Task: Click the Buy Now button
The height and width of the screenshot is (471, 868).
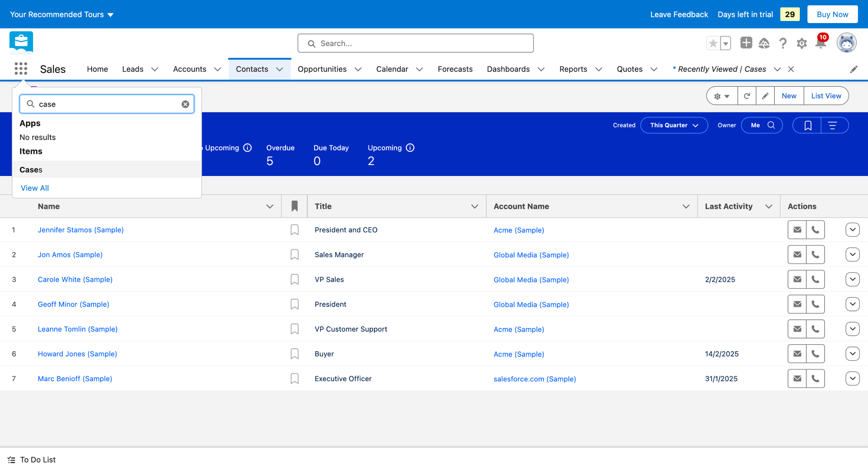Action: pyautogui.click(x=832, y=14)
